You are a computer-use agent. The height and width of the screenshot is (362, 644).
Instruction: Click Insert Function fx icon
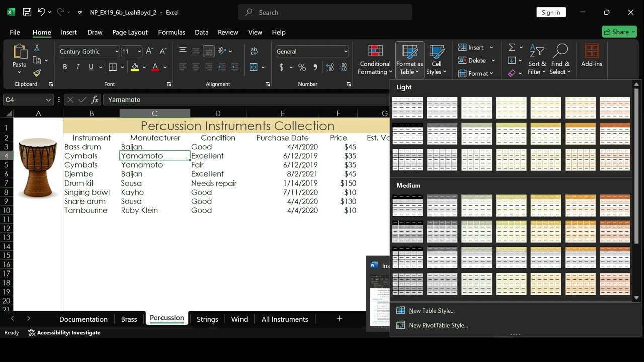point(95,100)
